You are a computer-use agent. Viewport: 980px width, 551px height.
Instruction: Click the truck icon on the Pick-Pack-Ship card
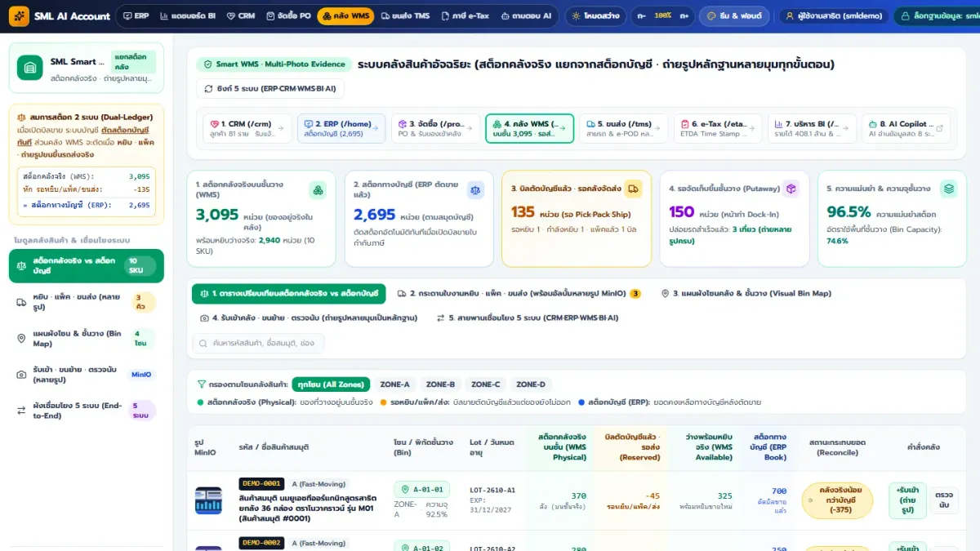(x=634, y=189)
